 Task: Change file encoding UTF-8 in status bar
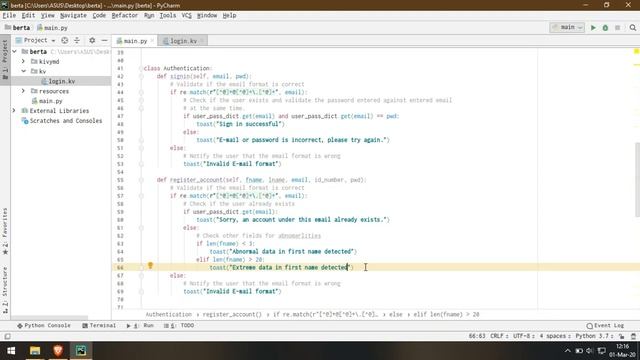coord(523,336)
